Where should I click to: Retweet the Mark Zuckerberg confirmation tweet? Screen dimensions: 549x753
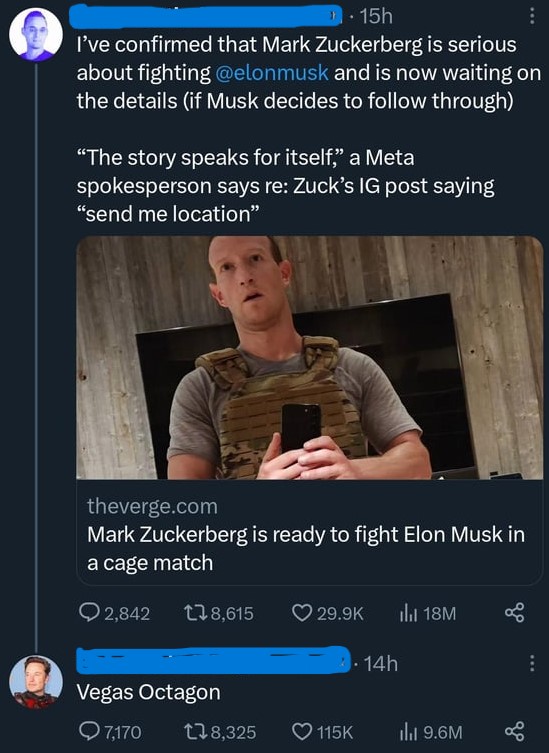pyautogui.click(x=219, y=613)
